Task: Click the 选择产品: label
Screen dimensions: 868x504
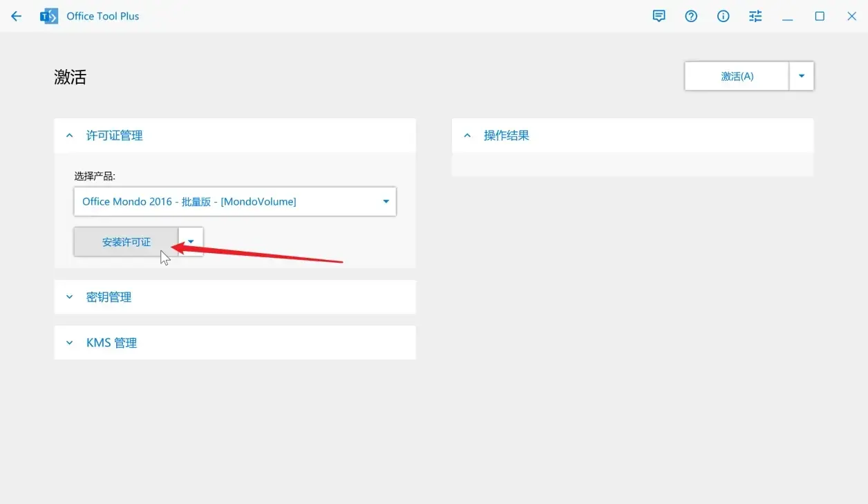Action: point(95,176)
